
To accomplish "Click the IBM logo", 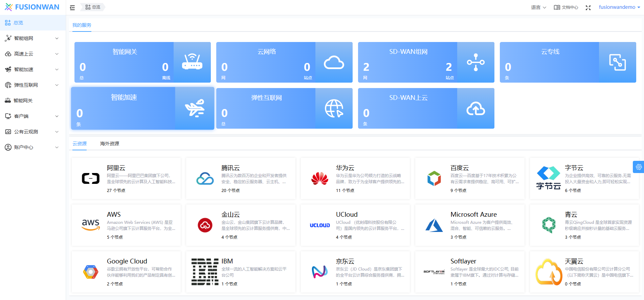I will click(205, 272).
